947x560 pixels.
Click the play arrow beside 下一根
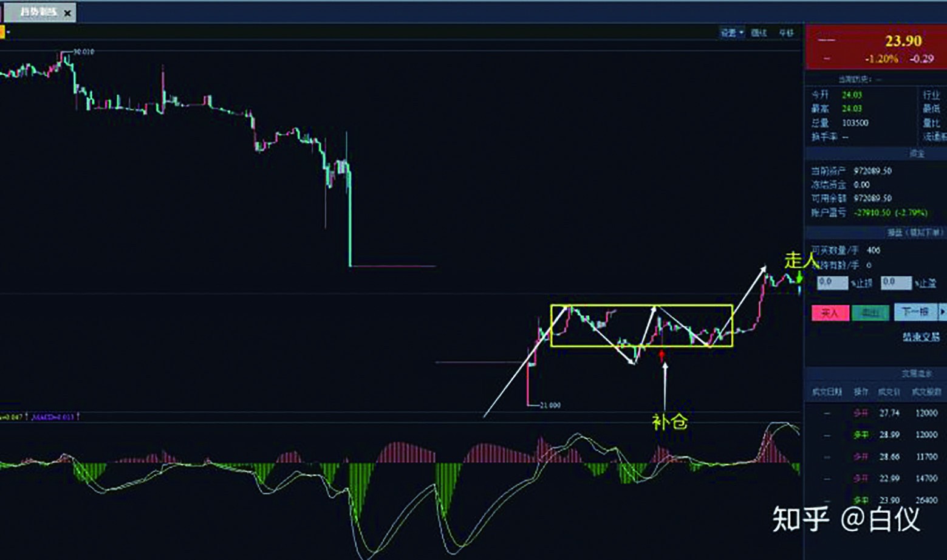click(942, 312)
